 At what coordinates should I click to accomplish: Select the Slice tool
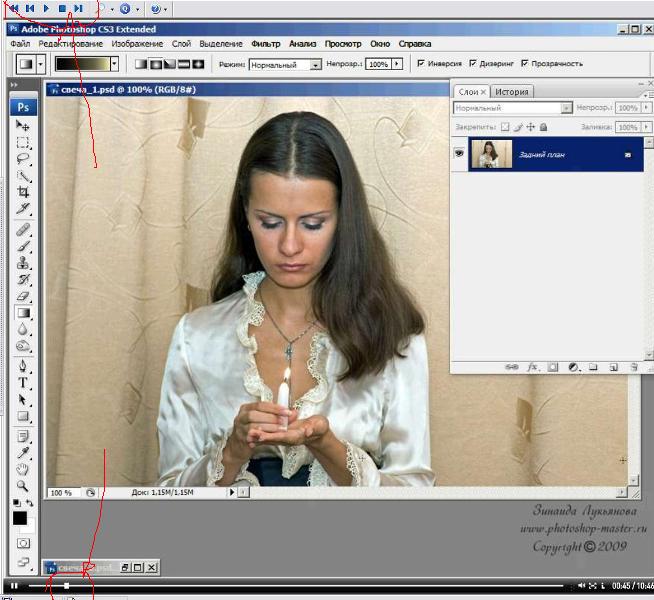(x=23, y=208)
